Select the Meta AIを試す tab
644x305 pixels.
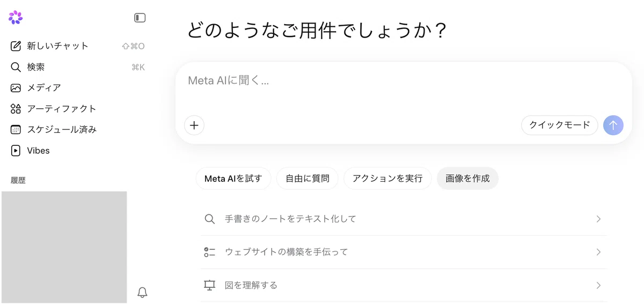click(x=233, y=178)
